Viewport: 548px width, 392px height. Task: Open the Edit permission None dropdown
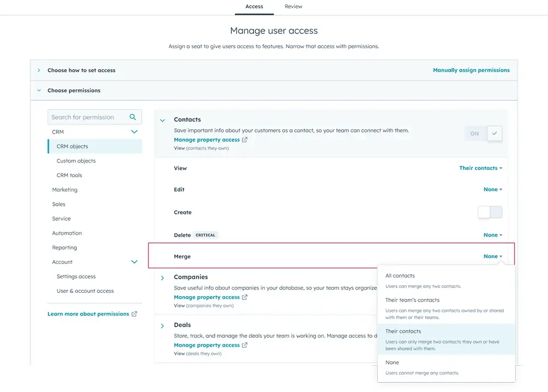(x=493, y=189)
